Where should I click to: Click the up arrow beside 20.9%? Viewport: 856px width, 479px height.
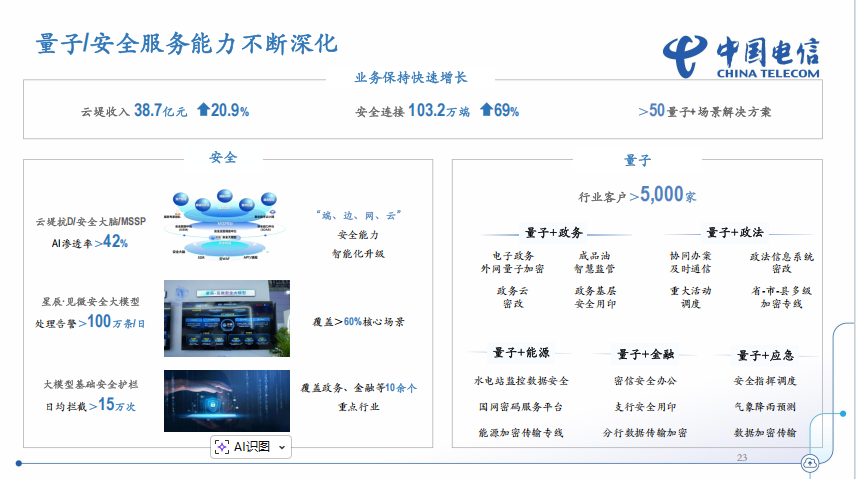pyautogui.click(x=203, y=110)
